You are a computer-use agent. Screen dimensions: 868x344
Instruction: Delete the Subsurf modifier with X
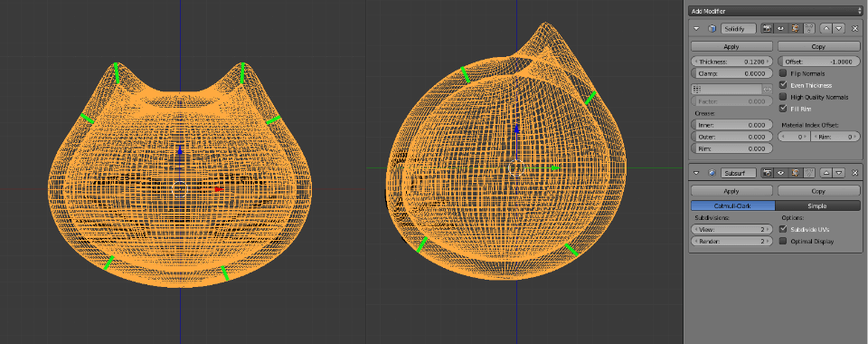tap(854, 173)
